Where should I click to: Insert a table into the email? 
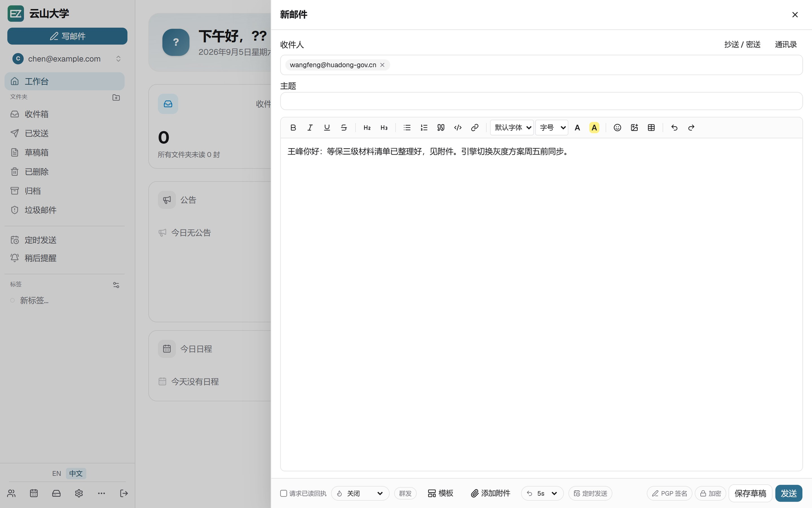pos(651,127)
